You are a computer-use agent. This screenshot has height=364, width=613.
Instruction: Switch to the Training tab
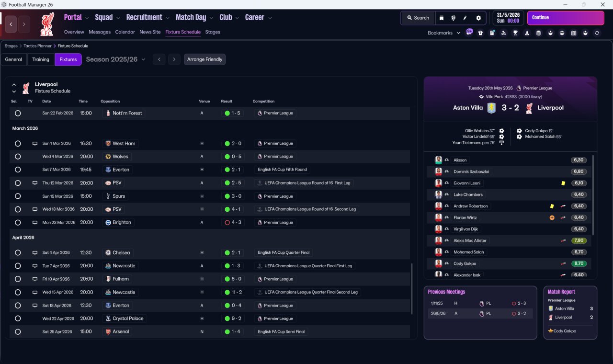(41, 59)
